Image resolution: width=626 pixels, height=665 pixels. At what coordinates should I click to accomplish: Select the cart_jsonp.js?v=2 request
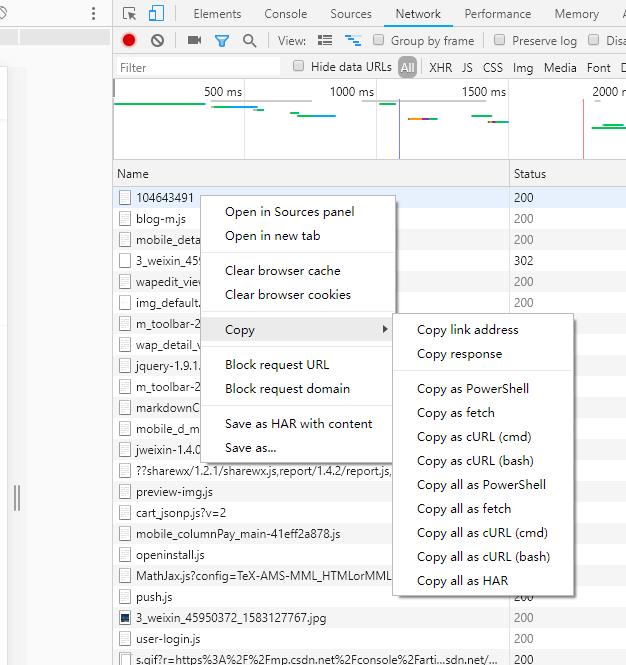(181, 513)
